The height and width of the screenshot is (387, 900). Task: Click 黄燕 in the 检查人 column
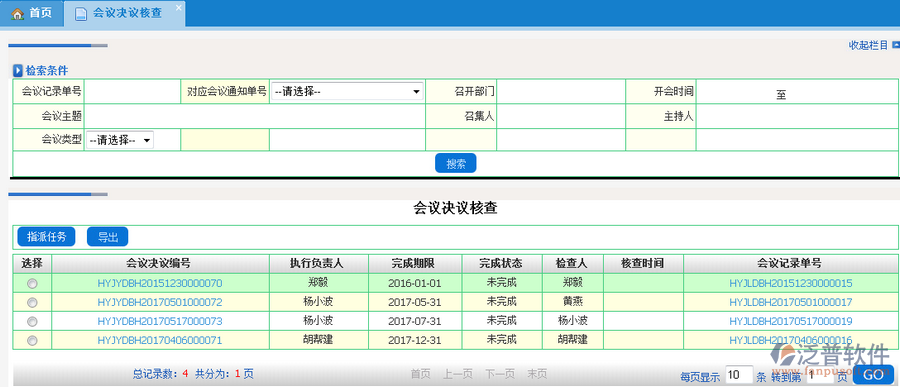(x=572, y=301)
